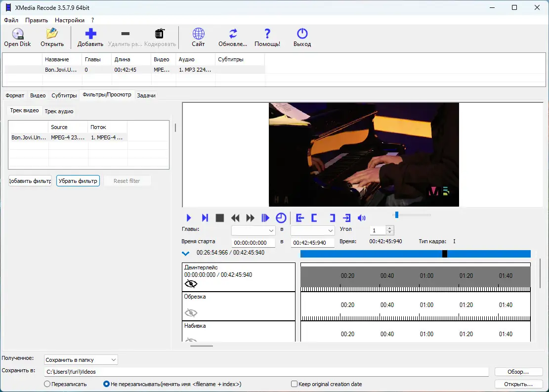Click the clock icon in playback controls
Viewport: 549px width, 392px height.
[x=281, y=218]
